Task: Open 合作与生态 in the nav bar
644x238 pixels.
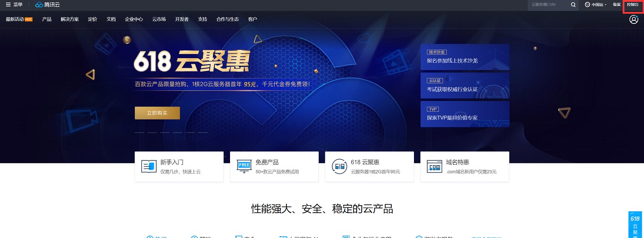Action: (x=228, y=19)
